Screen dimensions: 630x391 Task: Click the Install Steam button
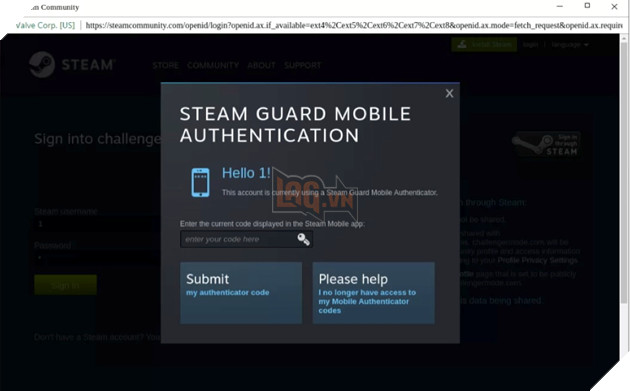coord(484,45)
